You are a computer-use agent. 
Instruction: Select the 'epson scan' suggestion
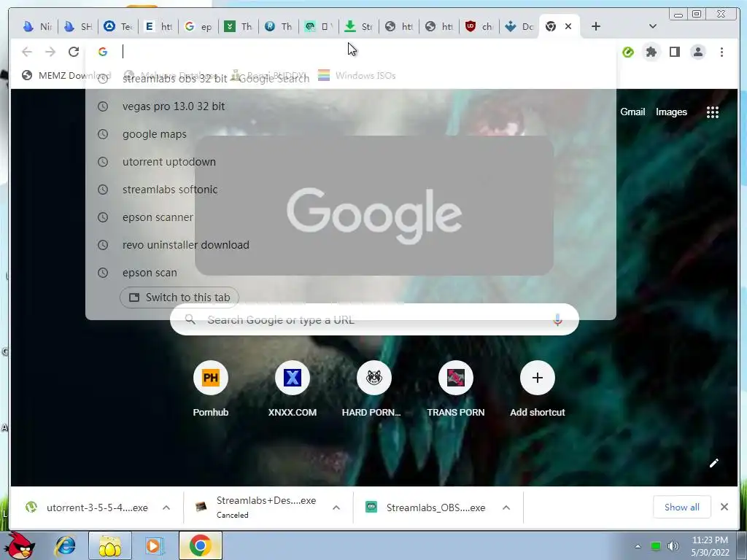(x=351, y=273)
